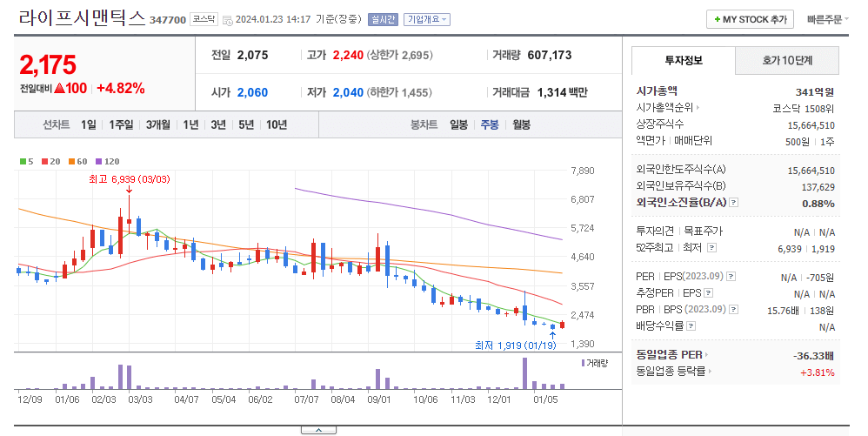
Task: Click the 코스닥 market badge
Action: click(x=204, y=19)
